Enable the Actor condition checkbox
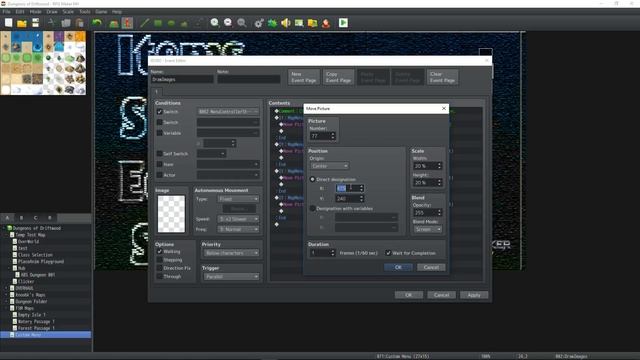 160,175
